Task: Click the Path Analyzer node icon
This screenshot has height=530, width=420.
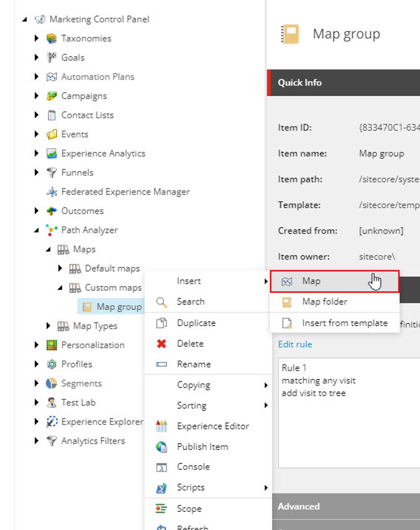Action: 51,230
